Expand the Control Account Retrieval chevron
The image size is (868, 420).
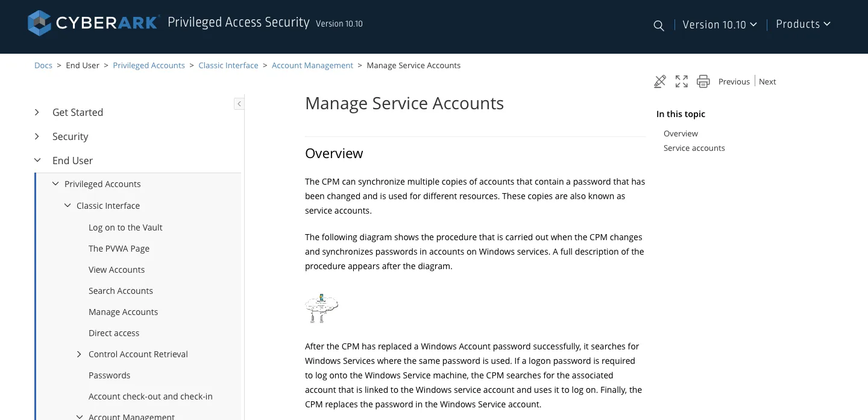tap(79, 354)
